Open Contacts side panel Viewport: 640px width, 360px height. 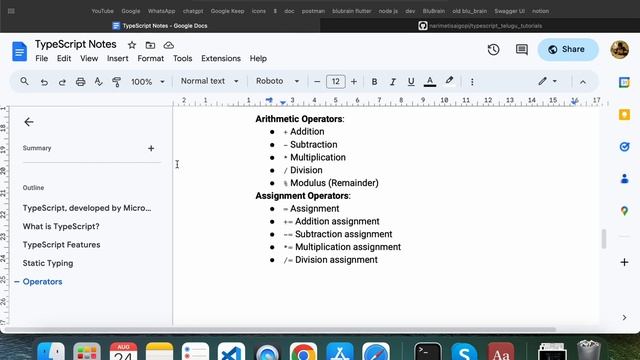point(624,179)
